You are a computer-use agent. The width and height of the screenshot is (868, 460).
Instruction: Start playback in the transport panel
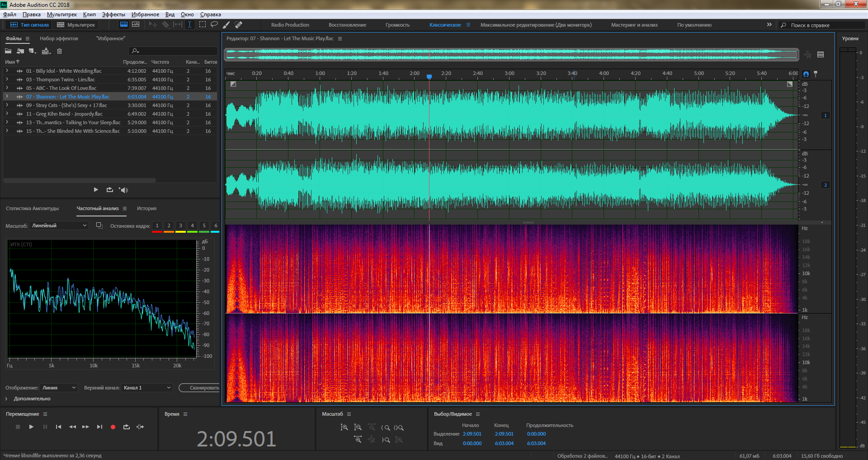pyautogui.click(x=31, y=427)
